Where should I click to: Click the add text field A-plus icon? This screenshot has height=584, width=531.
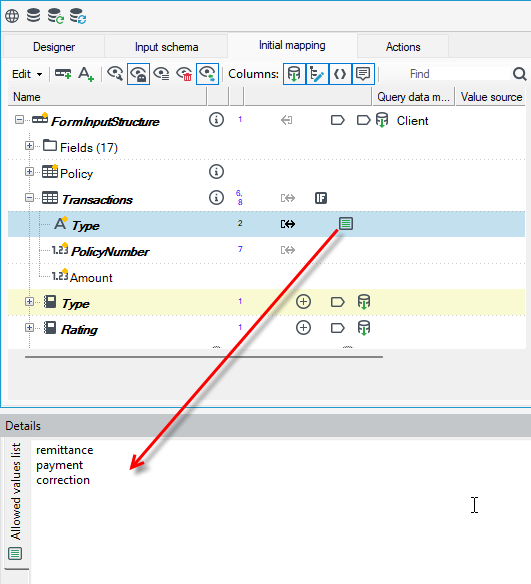pyautogui.click(x=86, y=74)
